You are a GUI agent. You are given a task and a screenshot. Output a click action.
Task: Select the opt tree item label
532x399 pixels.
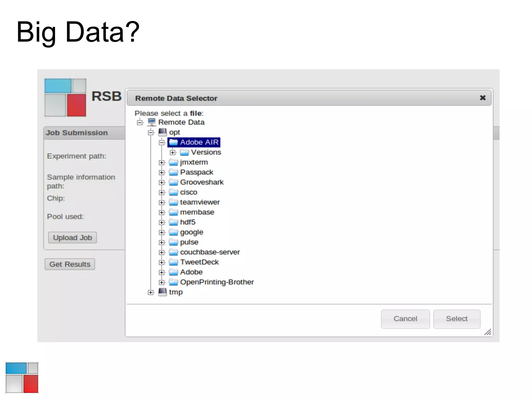174,132
